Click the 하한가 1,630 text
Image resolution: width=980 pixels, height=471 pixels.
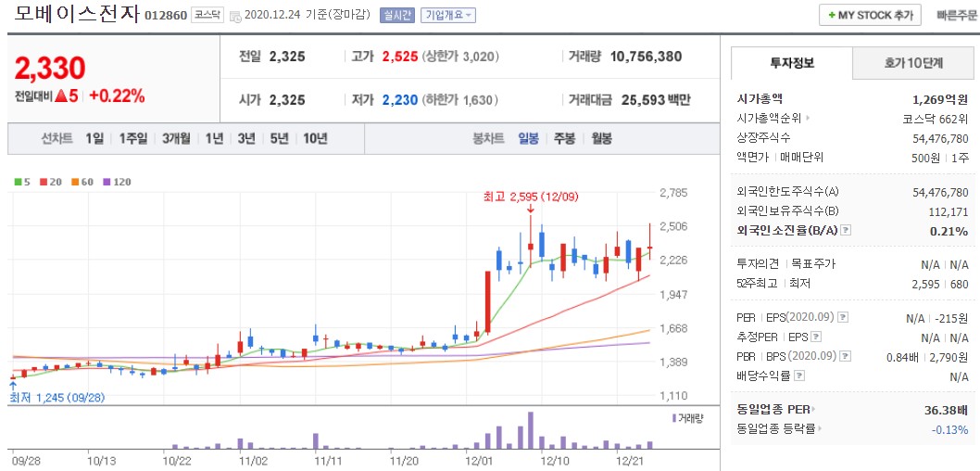click(x=461, y=100)
